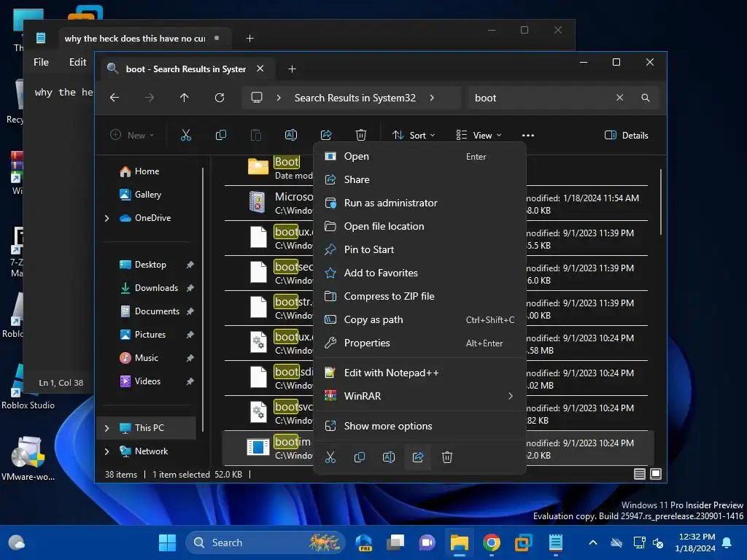Toggle the Details pane button
Viewport: 747px width, 560px height.
pos(627,135)
